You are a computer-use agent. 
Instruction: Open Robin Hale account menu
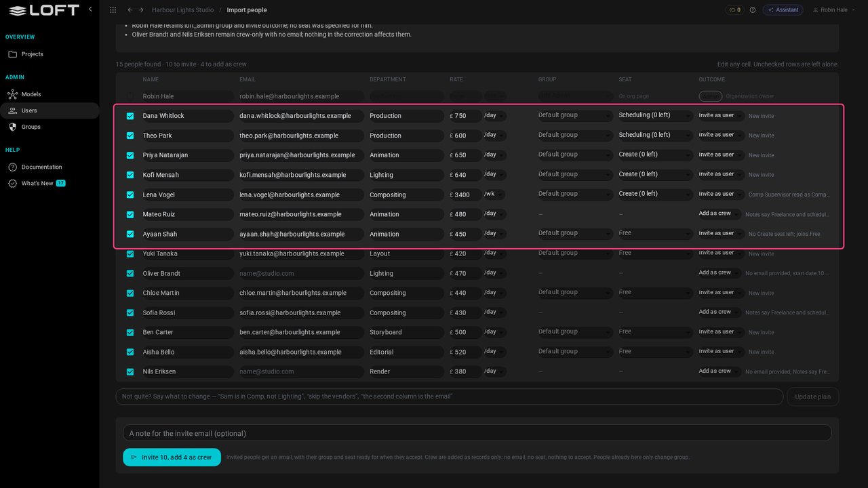(833, 10)
